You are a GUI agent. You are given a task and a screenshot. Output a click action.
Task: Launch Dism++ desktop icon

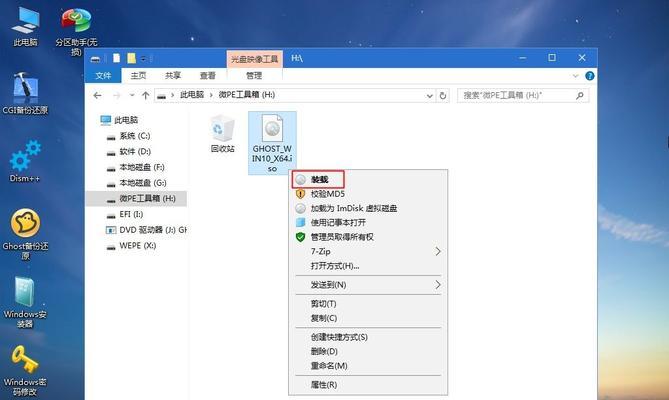pyautogui.click(x=25, y=161)
